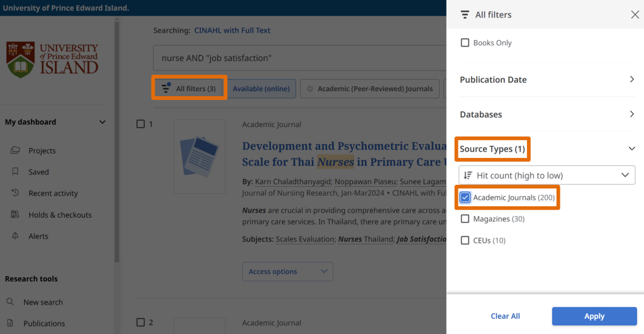Viewport: 644px width, 334px height.
Task: Open the Hit count sort dropdown
Action: coord(547,175)
